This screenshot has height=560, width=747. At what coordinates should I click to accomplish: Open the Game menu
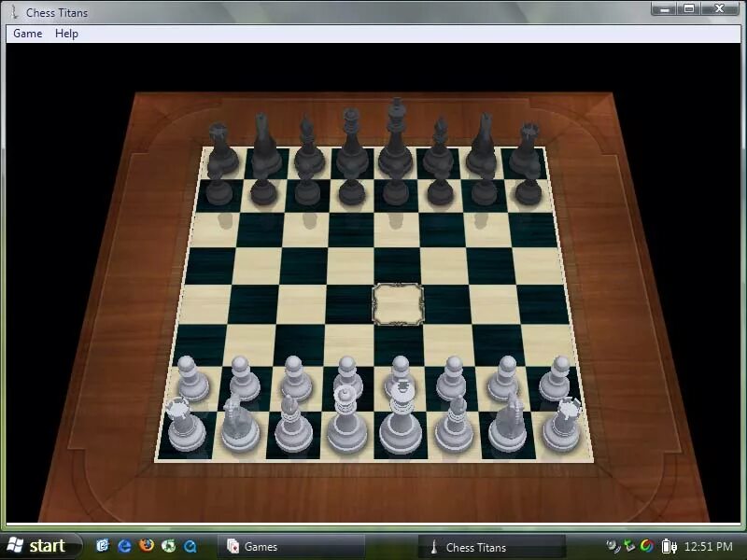28,34
